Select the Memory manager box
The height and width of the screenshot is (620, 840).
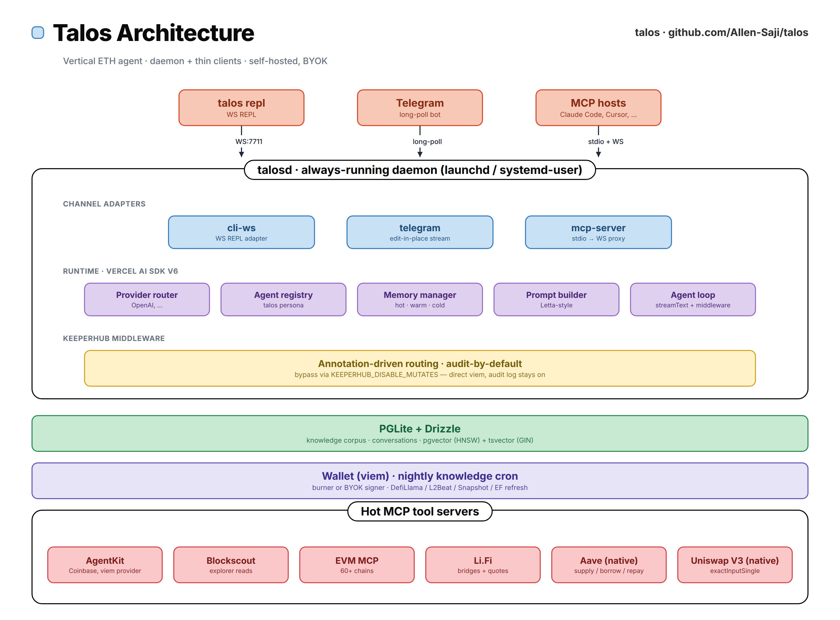click(420, 299)
